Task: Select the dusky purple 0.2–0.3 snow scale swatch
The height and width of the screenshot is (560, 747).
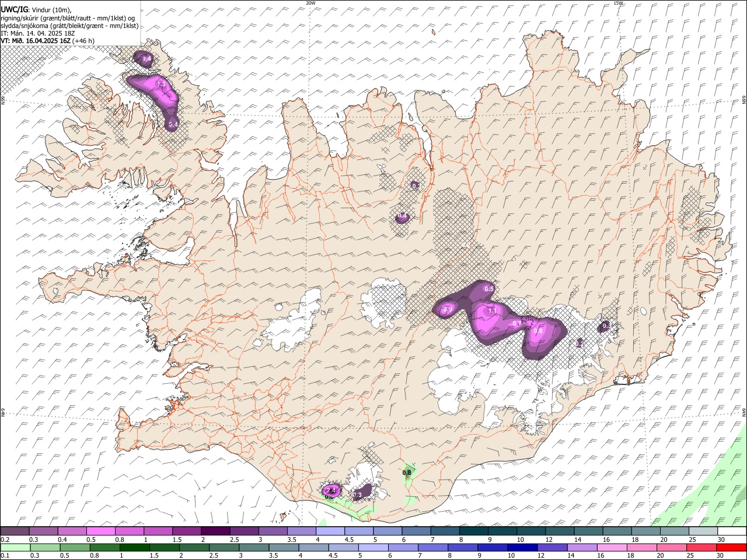Action: pyautogui.click(x=15, y=531)
